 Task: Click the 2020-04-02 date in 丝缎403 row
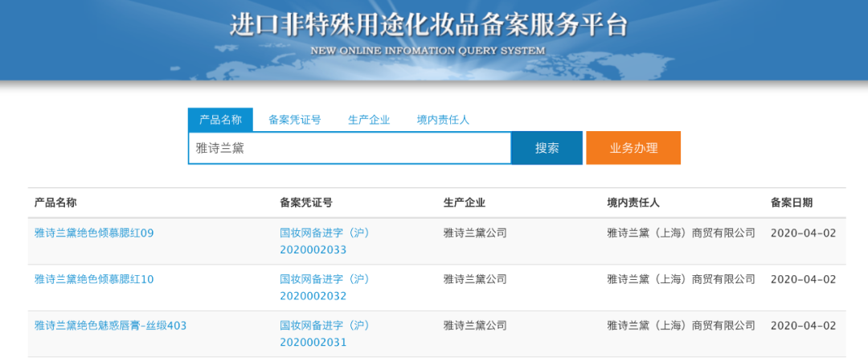tap(803, 326)
